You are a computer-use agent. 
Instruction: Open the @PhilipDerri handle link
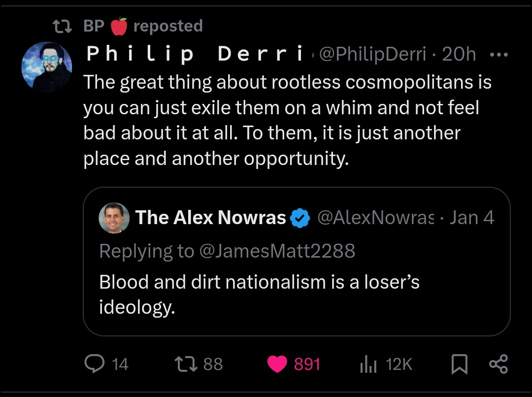coord(372,54)
